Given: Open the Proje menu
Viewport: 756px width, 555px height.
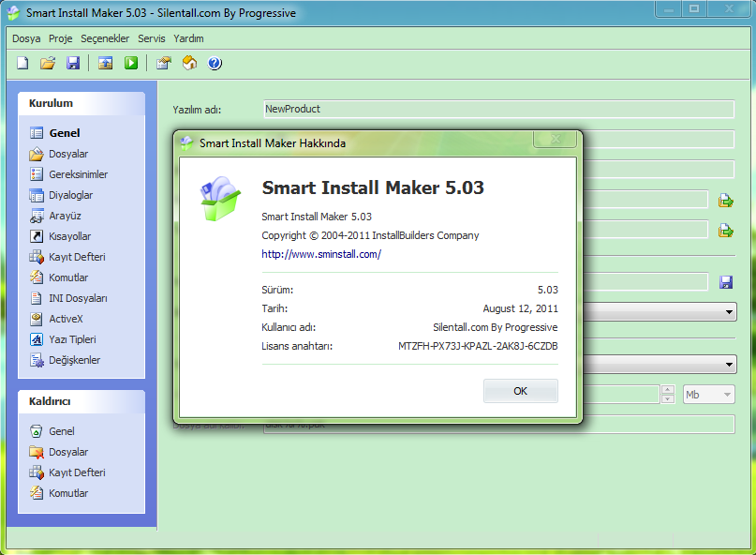Looking at the screenshot, I should [x=60, y=38].
